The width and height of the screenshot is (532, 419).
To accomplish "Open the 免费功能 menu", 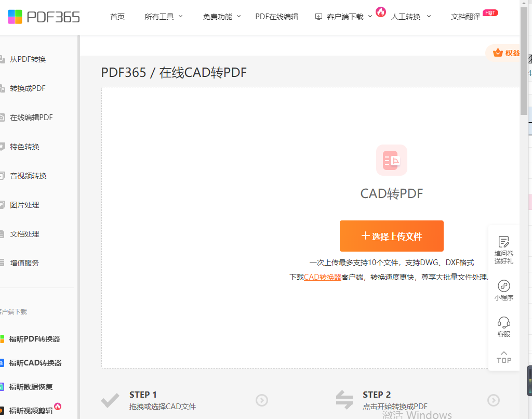I will point(218,17).
